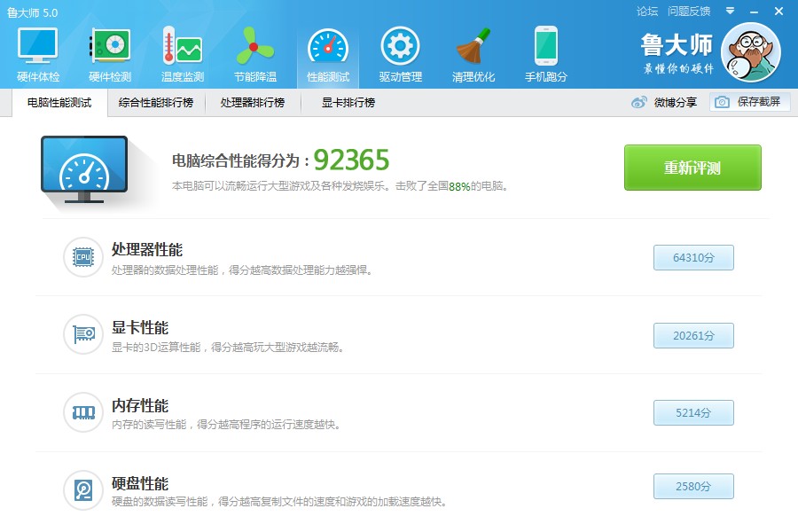This screenshot has height=532, width=798.
Task: Open the 论坛 forum link
Action: [x=647, y=12]
